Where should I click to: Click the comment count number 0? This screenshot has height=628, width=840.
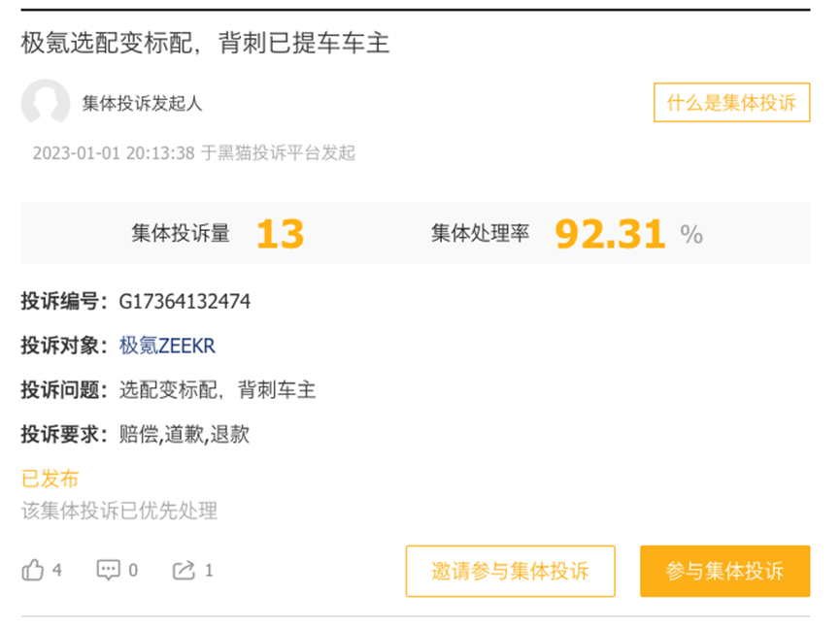133,570
